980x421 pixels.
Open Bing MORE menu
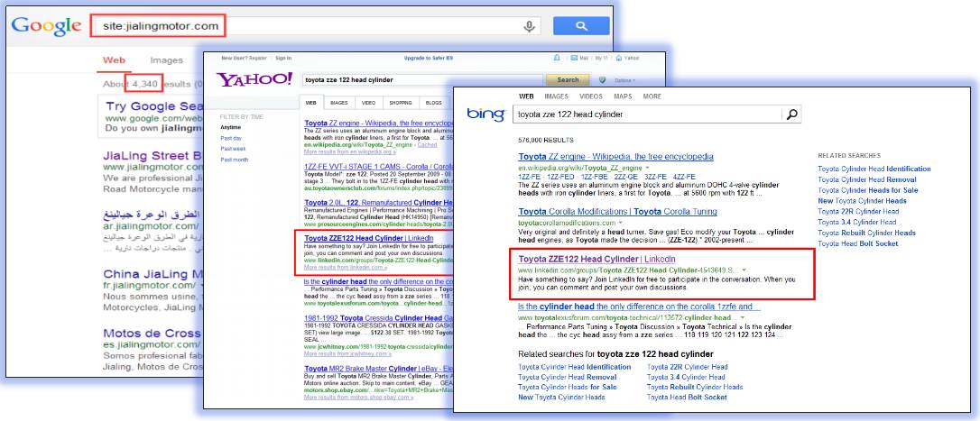click(652, 96)
